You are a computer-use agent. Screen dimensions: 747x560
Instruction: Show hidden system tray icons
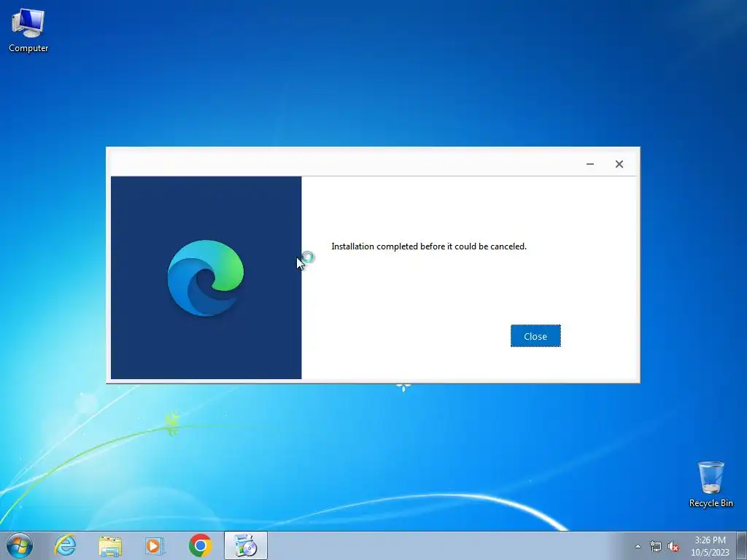click(638, 547)
